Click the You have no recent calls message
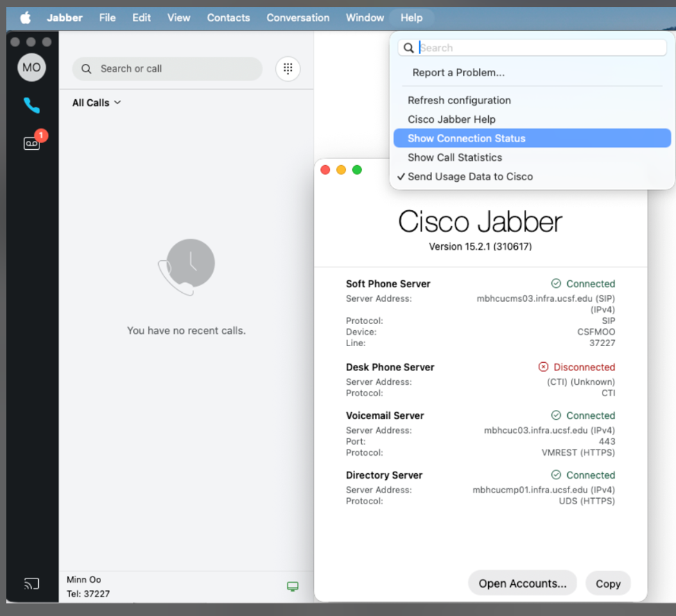The width and height of the screenshot is (676, 616). point(187,330)
